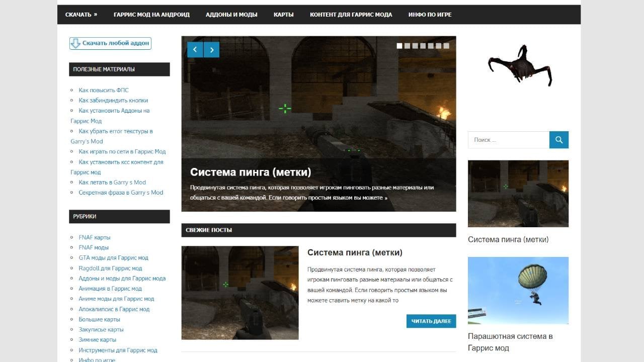This screenshot has width=644, height=362.
Task: Open Инструменты для Гаррис мод category
Action: pos(118,350)
